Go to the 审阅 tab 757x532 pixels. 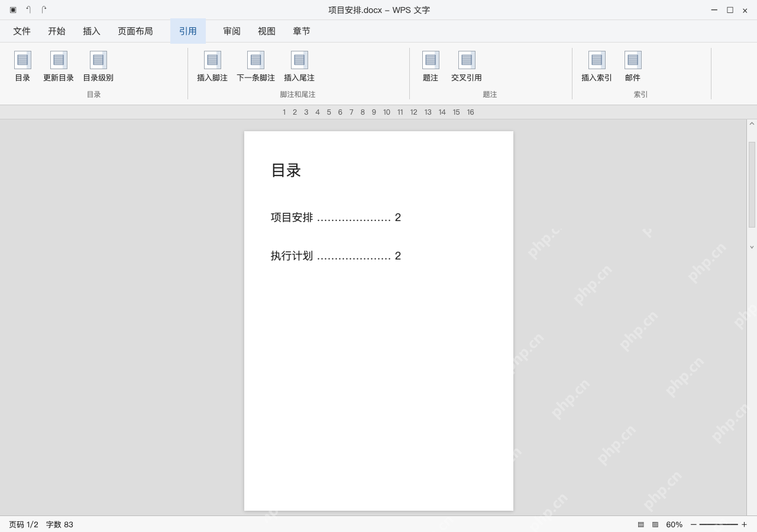point(232,31)
